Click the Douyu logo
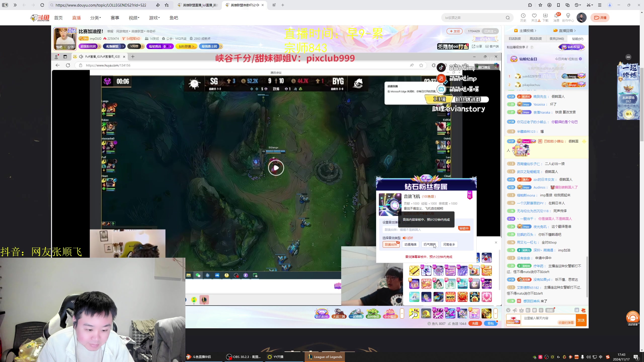Image resolution: width=644 pixels, height=362 pixels. click(40, 18)
